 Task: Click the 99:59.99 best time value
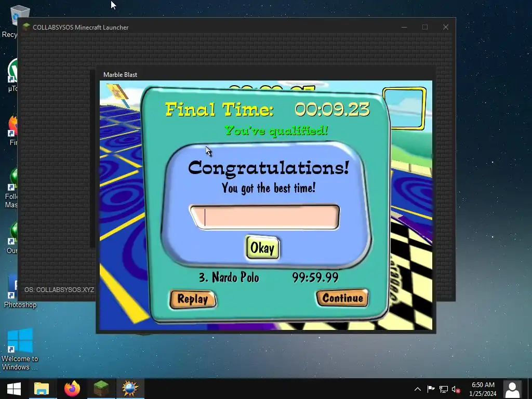coord(315,277)
